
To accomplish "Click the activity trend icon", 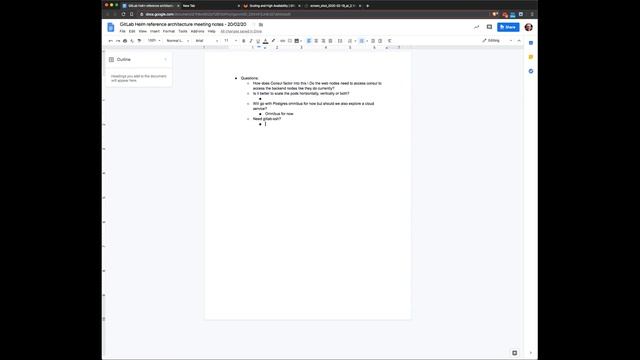I will click(x=476, y=27).
